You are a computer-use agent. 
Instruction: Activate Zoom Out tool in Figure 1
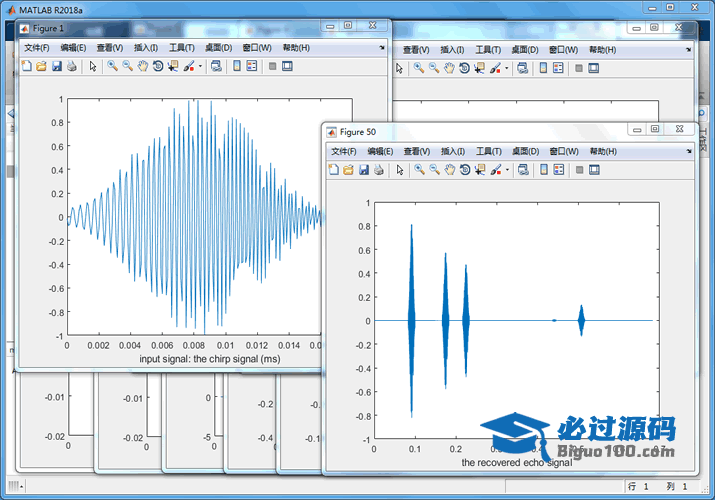128,67
